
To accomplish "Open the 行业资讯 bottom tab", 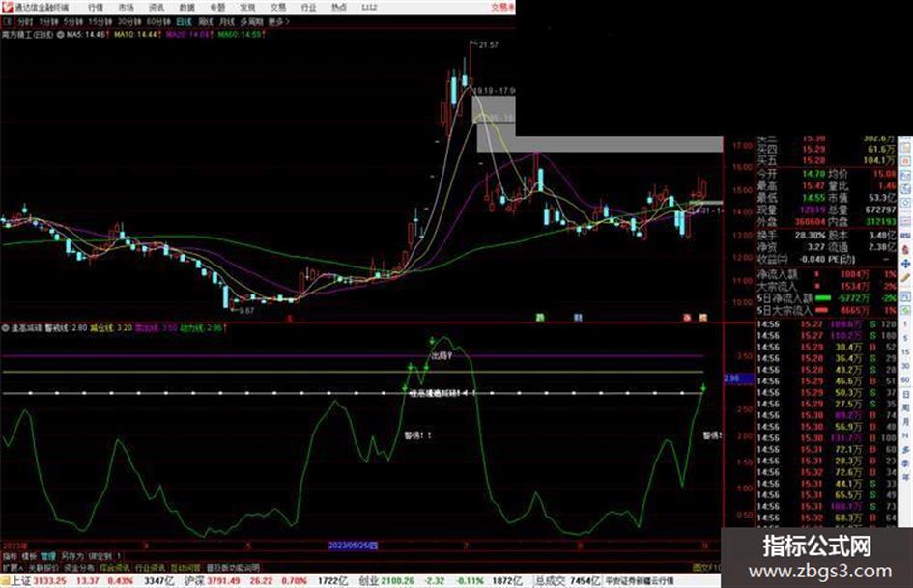I will coord(150,567).
